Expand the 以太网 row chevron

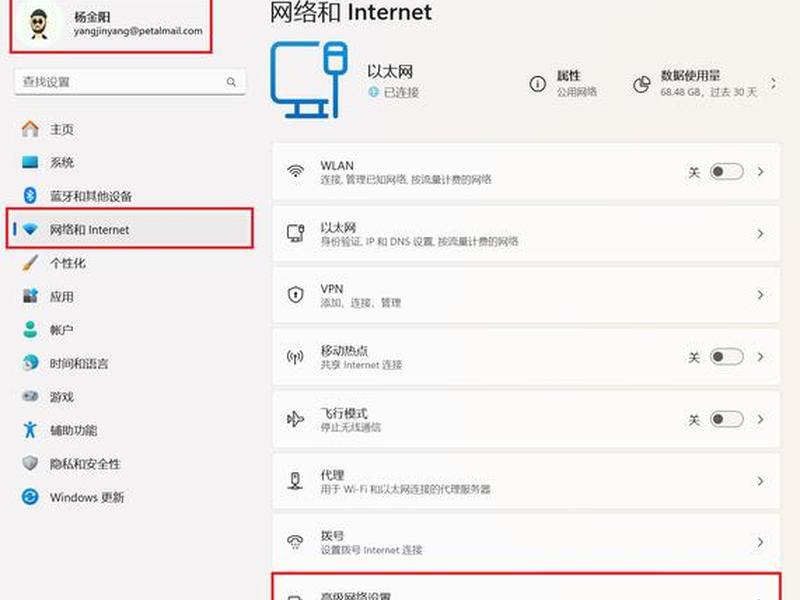760,234
